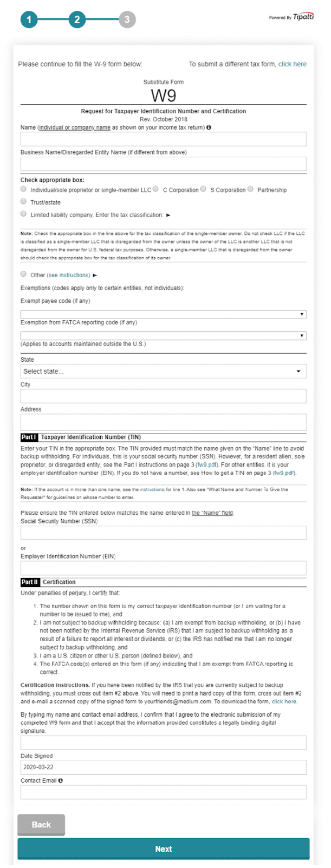Expand the FATCA reporting code dropdown
331x868 pixels.
[x=163, y=336]
